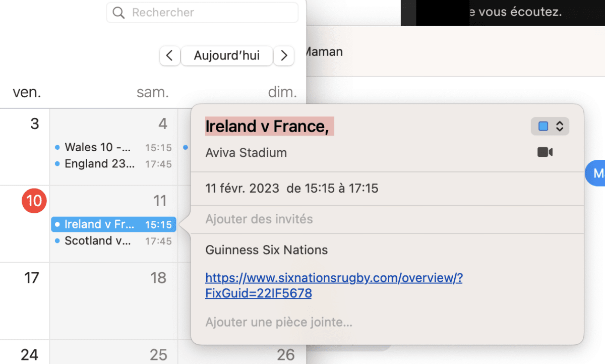Click Ajouter des invités to add guests
Image resolution: width=605 pixels, height=364 pixels.
coord(259,219)
